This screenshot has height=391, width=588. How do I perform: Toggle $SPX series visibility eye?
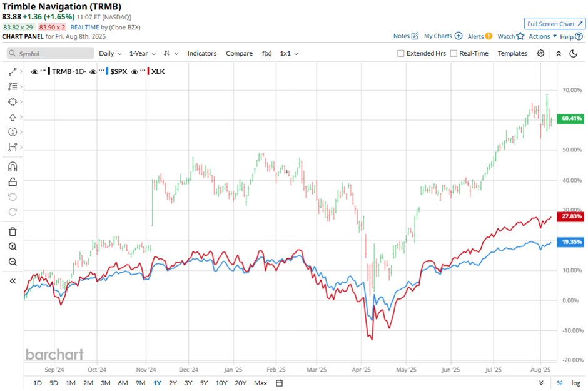[93, 72]
